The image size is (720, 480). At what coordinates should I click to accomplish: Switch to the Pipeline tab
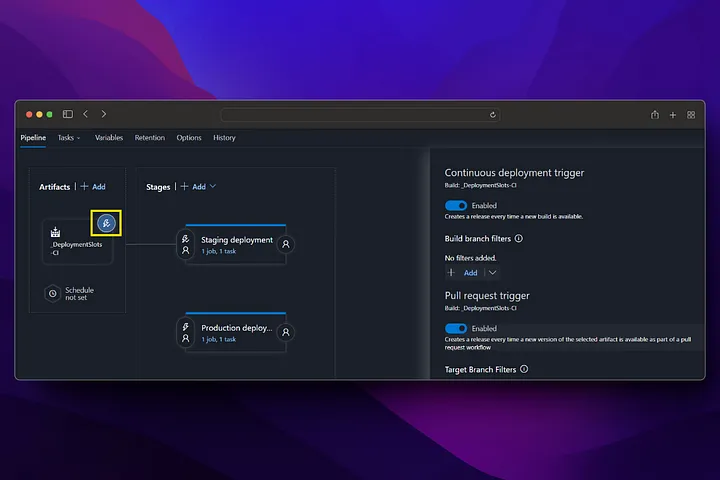33,138
